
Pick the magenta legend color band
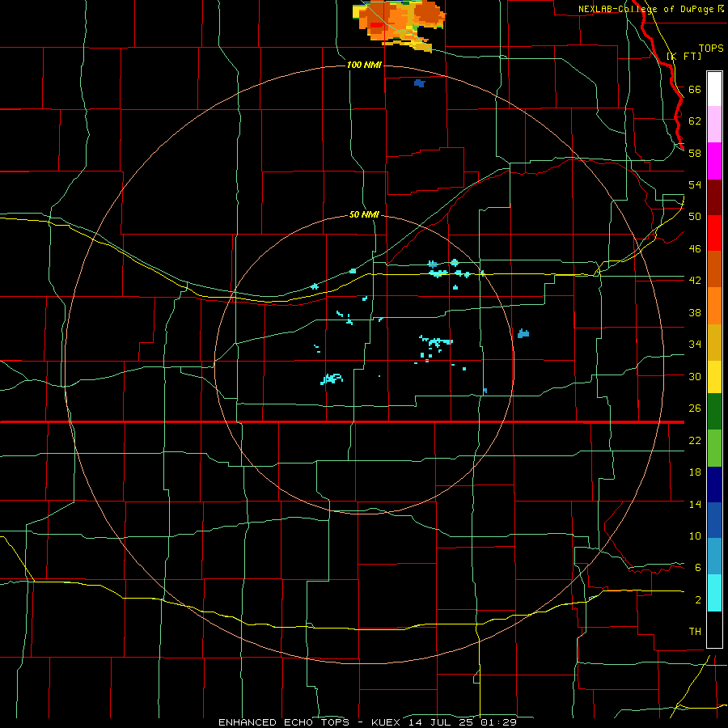pyautogui.click(x=714, y=161)
